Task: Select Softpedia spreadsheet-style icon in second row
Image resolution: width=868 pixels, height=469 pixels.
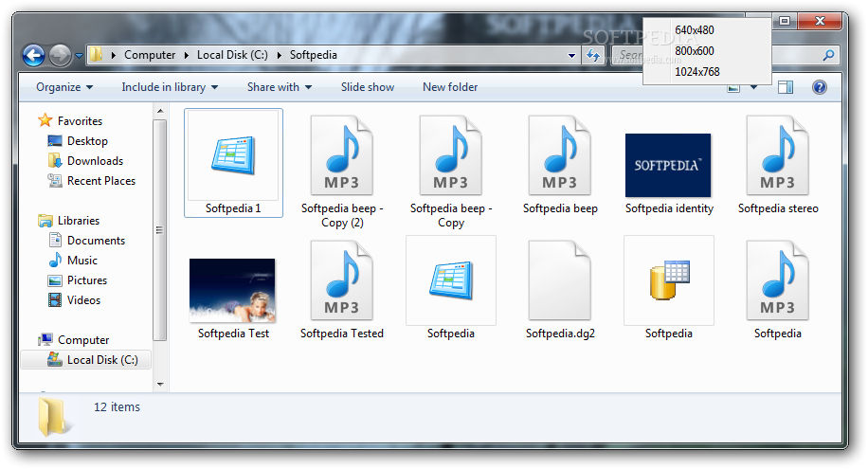Action: point(451,280)
